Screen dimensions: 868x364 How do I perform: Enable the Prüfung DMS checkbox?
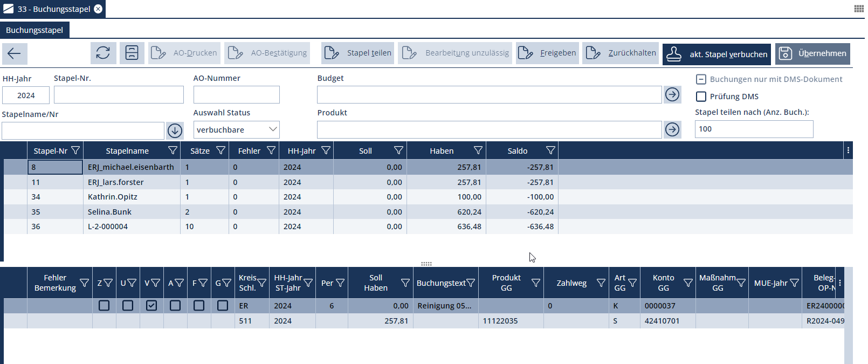[701, 97]
